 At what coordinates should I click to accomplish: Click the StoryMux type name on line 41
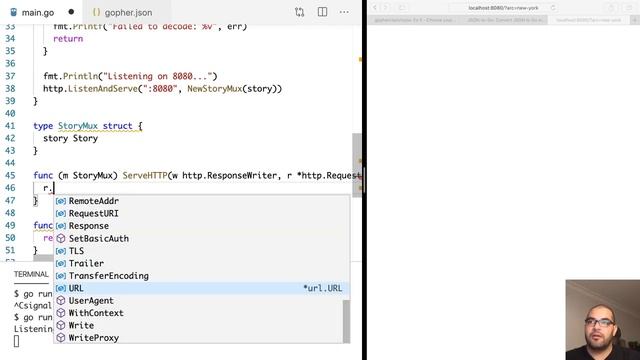78,126
